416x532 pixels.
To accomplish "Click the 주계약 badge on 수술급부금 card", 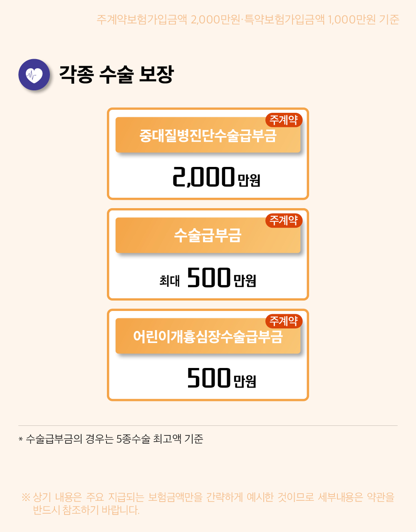I will (x=284, y=220).
